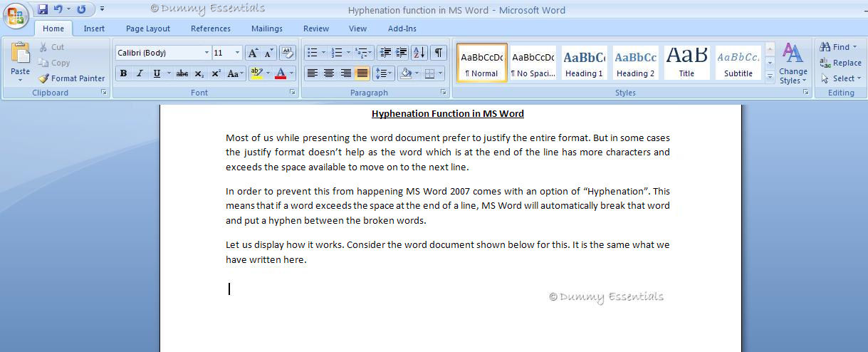Open the font name dropdown
Screen dimensions: 868x352
206,53
